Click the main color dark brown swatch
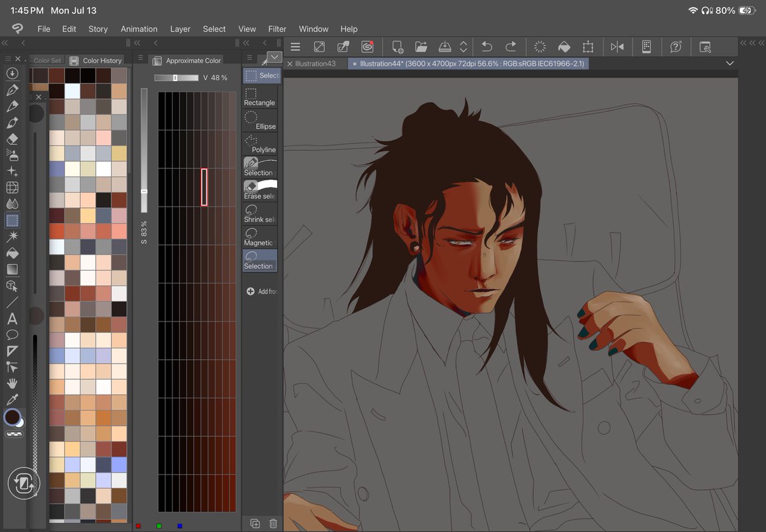Screen dimensions: 766x532 11,417
